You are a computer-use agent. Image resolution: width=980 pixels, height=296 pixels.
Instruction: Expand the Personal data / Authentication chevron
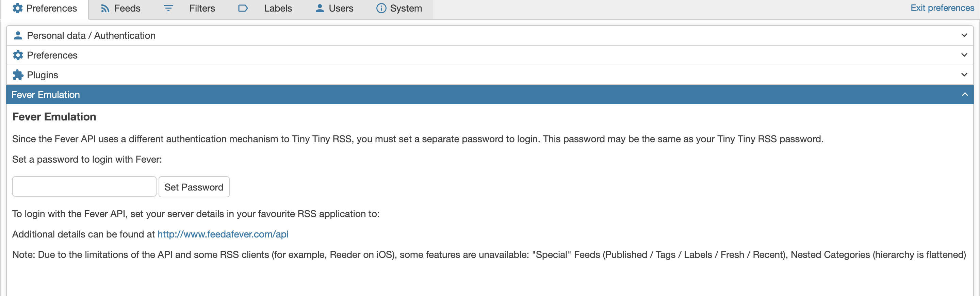click(x=964, y=35)
